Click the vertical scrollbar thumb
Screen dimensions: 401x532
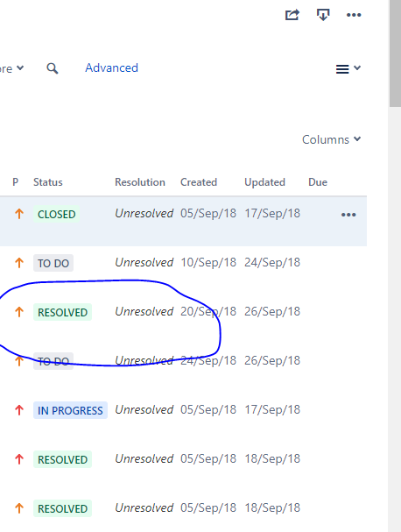tap(395, 53)
